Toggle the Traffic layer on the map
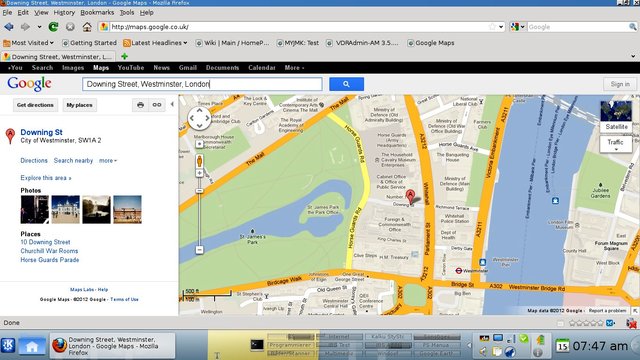This screenshot has height=360, width=640. coord(616,144)
